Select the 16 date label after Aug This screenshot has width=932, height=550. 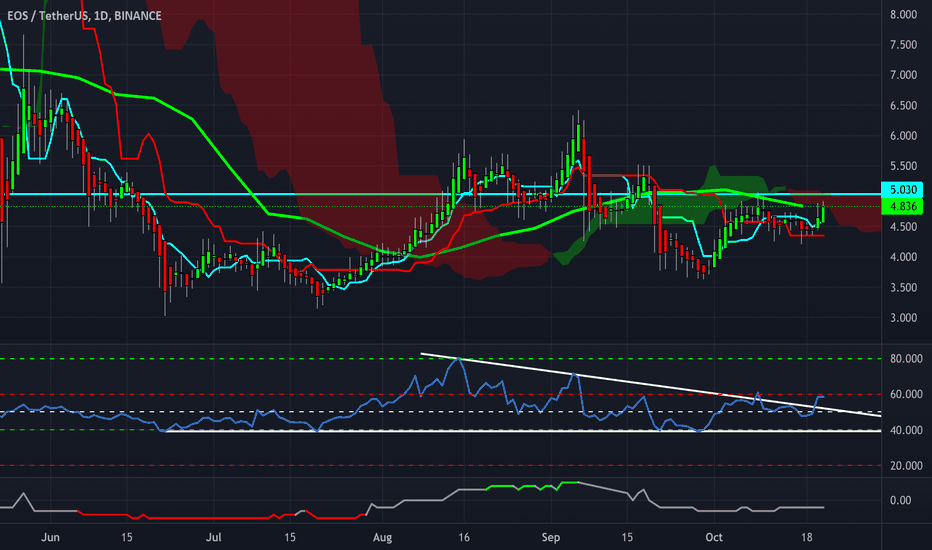pyautogui.click(x=464, y=538)
